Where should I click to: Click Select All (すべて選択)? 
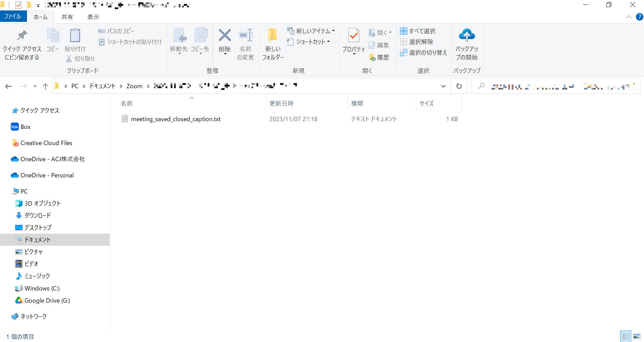coord(418,31)
